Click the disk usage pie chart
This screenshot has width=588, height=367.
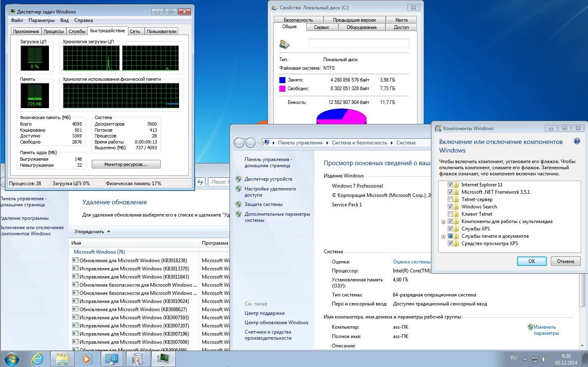point(341,117)
